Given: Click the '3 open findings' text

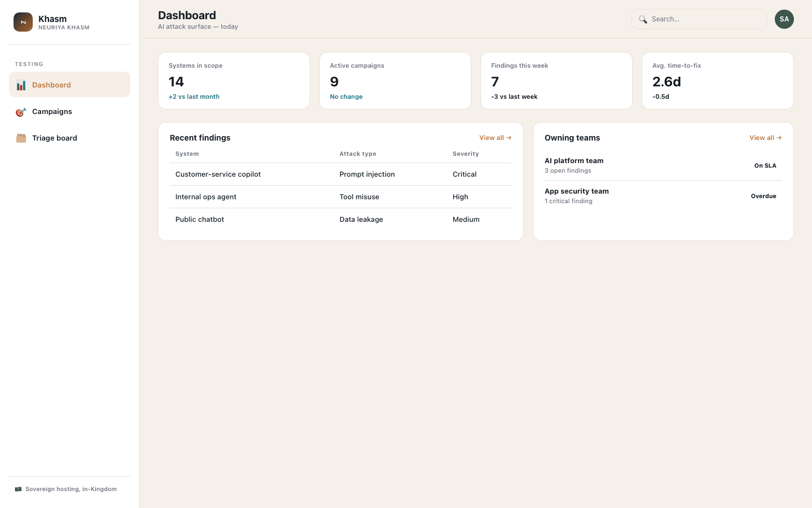Looking at the screenshot, I should point(568,170).
